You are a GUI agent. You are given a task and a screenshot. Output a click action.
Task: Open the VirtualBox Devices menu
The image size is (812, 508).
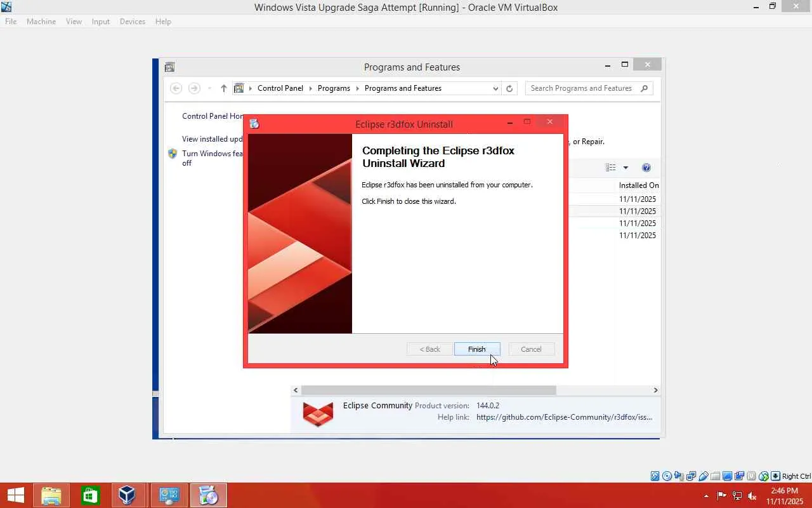click(132, 22)
